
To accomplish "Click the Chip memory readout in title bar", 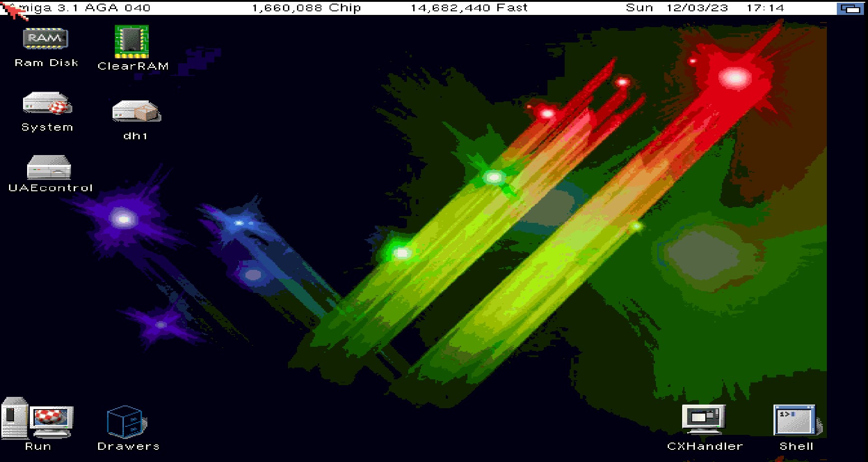I will [x=307, y=8].
